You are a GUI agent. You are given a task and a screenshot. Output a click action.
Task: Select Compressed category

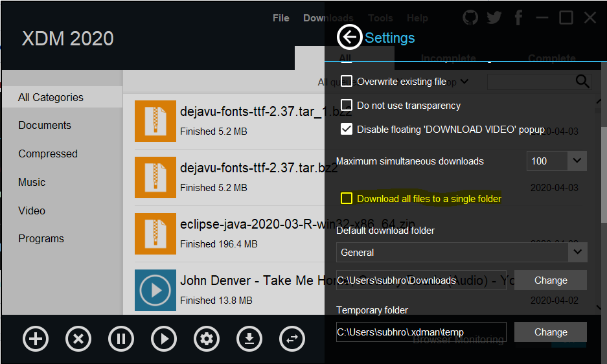48,154
